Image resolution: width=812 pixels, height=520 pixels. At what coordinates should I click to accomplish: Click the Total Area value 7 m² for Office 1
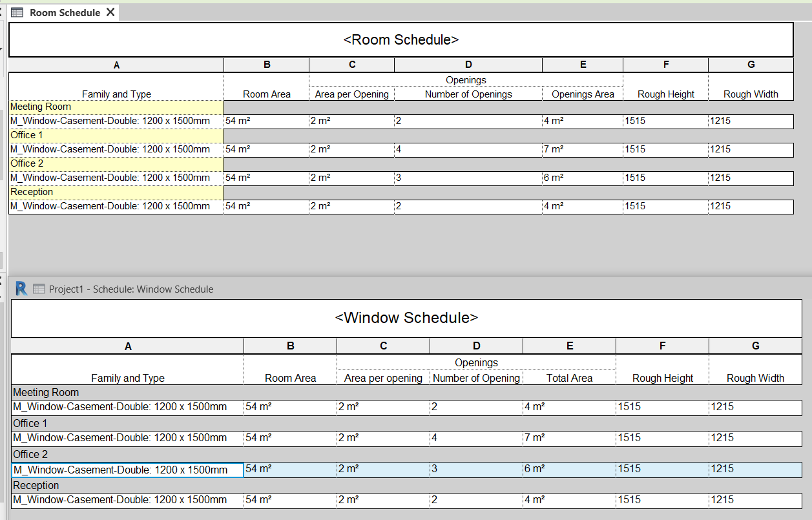point(568,437)
